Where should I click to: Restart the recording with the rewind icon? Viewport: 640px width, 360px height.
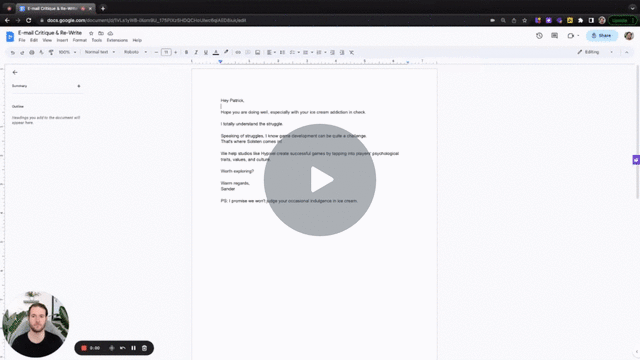coord(123,348)
